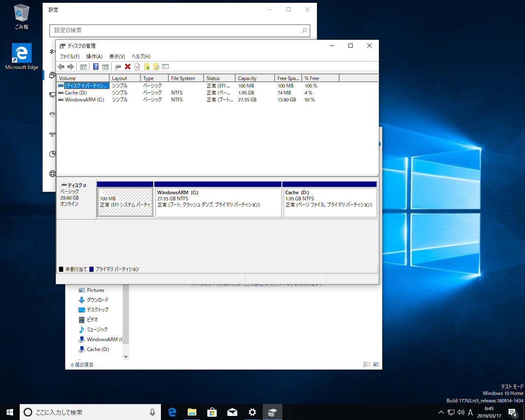Viewport: 525px width, 420px height.
Task: Click the red X delete icon
Action: coord(128,67)
